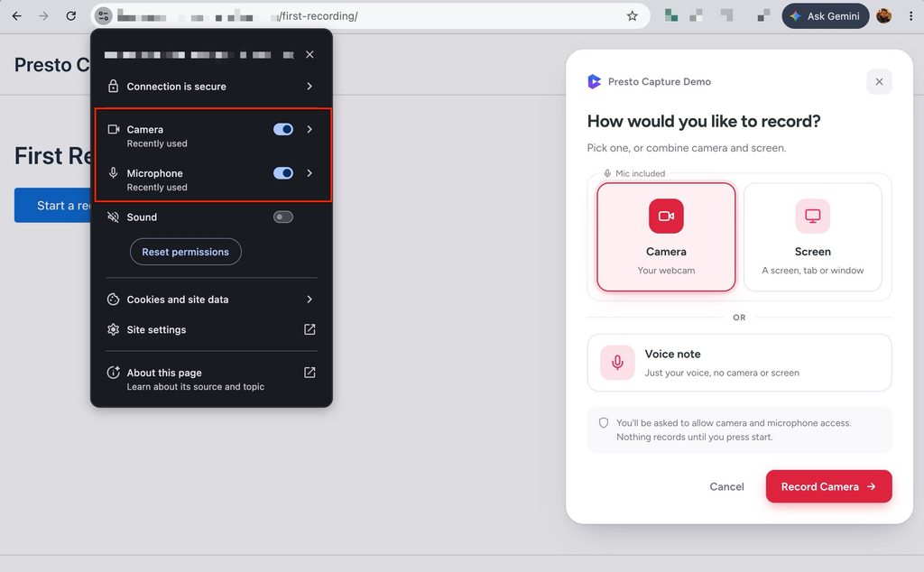Click the microphone icon in Voice note
The image size is (924, 572).
617,363
